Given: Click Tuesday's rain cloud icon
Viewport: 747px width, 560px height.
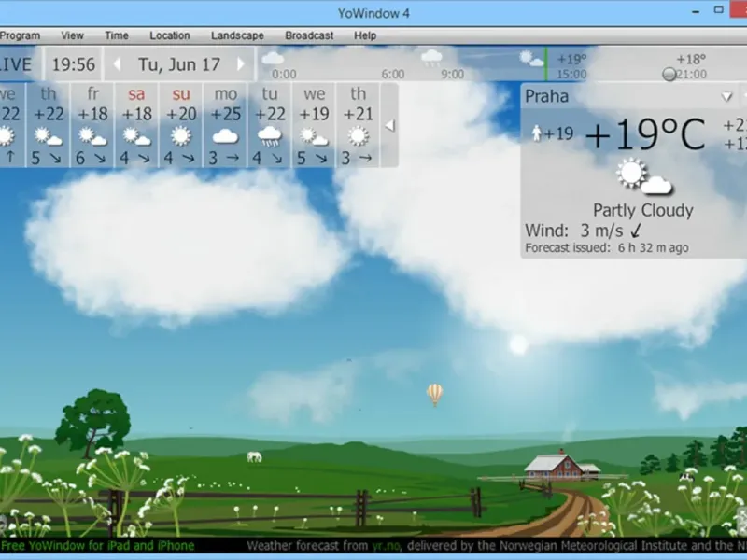Looking at the screenshot, I should [270, 136].
